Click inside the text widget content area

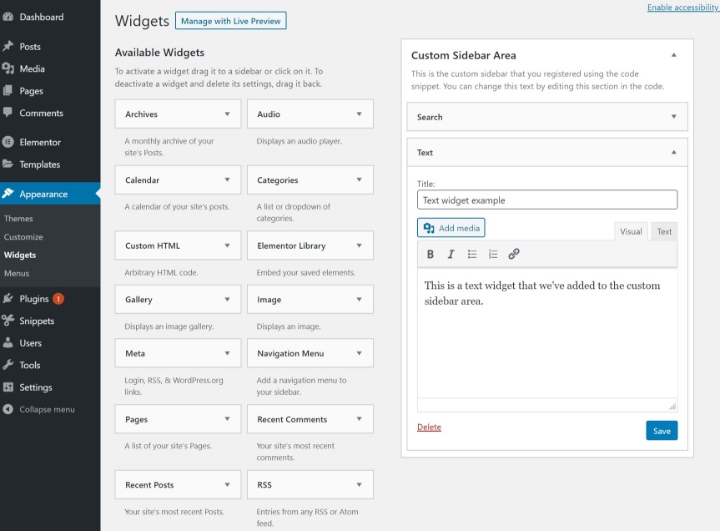[x=547, y=333]
